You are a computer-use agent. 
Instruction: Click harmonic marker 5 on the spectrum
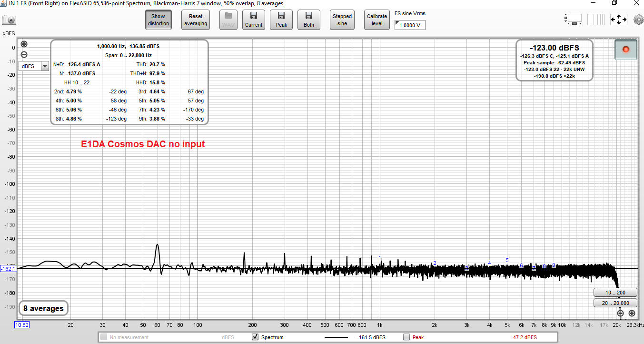(x=507, y=260)
